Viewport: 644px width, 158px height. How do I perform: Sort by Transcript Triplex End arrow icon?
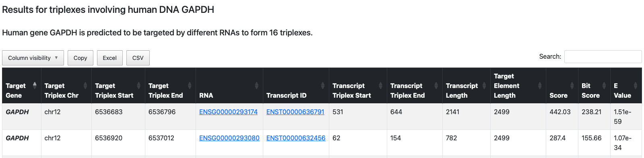point(436,85)
